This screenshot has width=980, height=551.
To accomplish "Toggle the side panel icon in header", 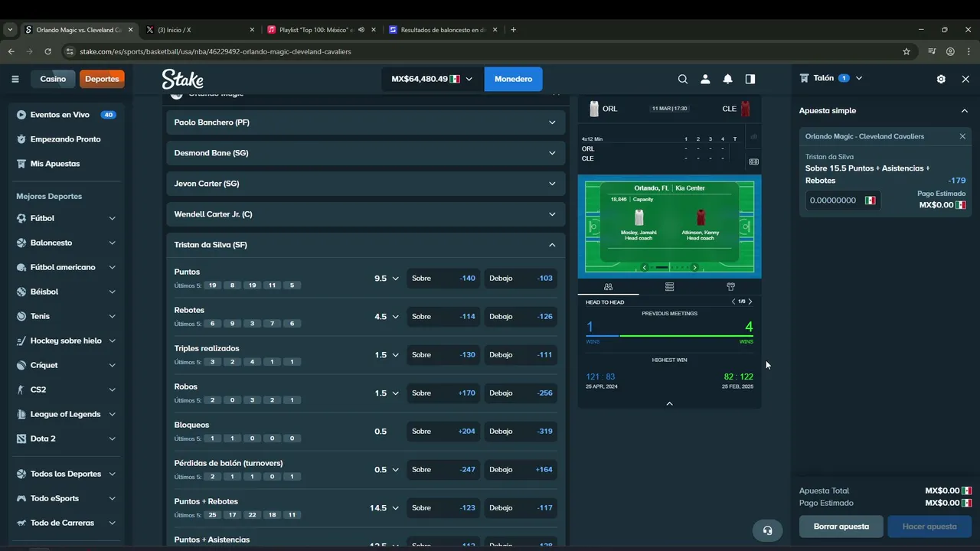I will [x=750, y=79].
